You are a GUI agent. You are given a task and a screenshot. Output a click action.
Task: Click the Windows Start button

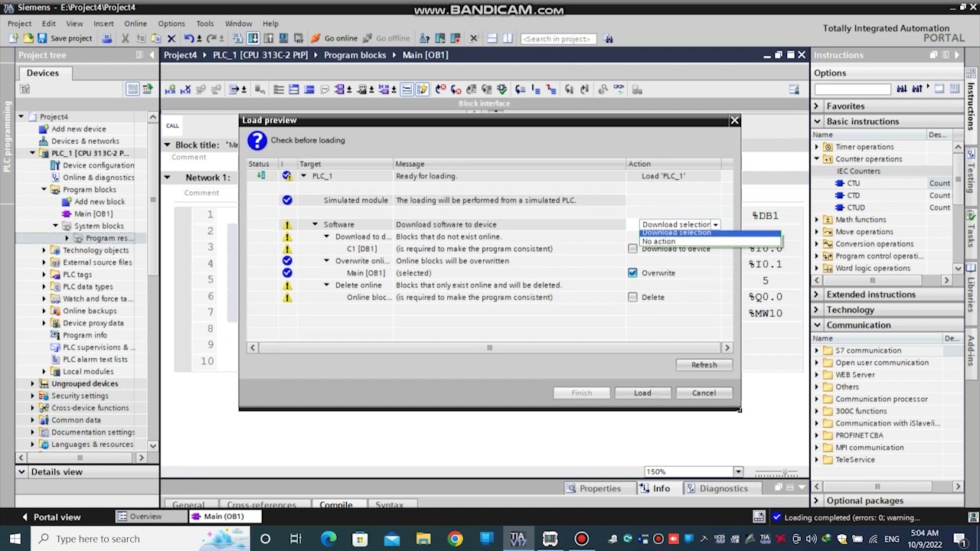15,539
